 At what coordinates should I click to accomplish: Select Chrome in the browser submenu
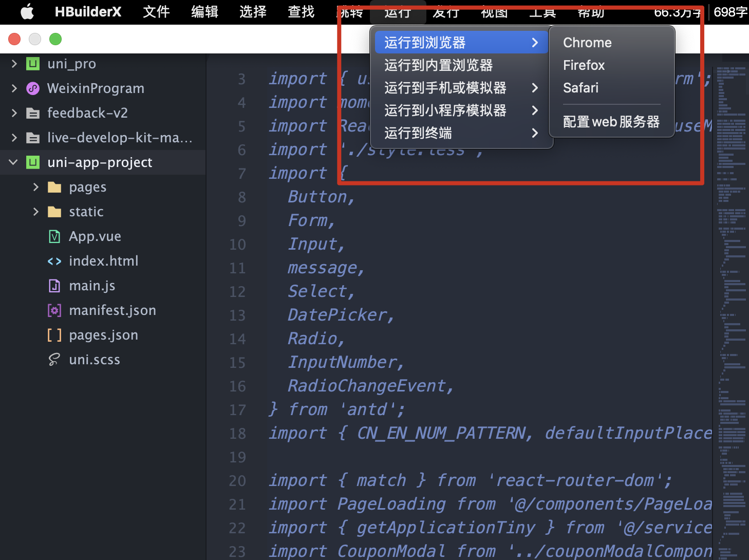pyautogui.click(x=587, y=43)
